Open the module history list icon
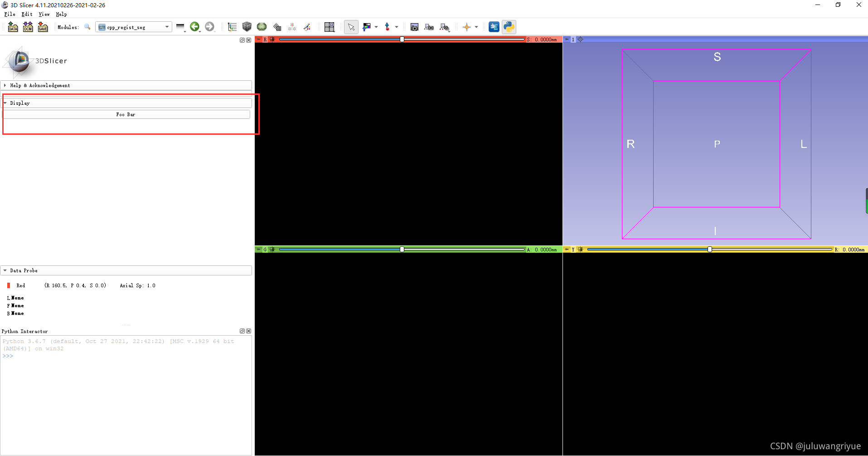 click(180, 27)
